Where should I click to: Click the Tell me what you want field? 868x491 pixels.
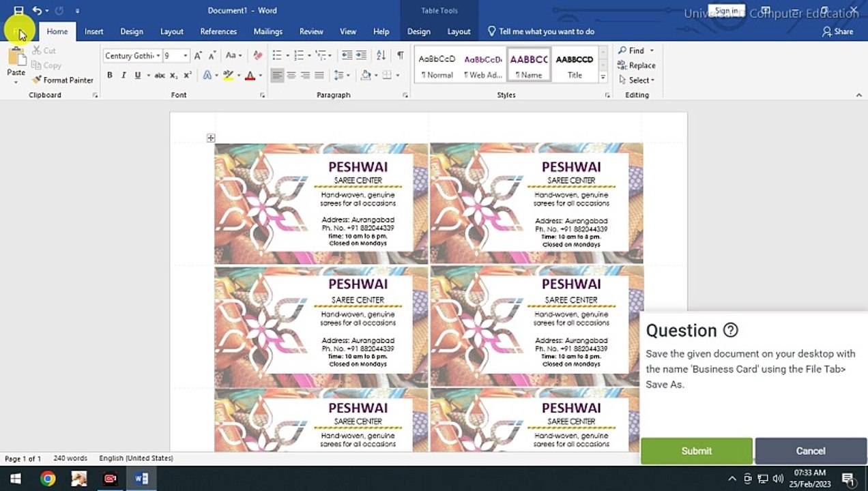point(546,31)
